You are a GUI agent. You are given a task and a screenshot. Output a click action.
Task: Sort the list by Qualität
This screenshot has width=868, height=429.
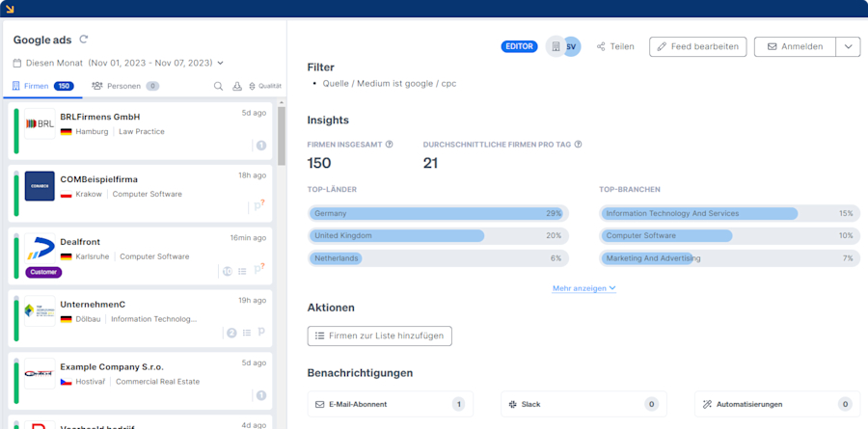pyautogui.click(x=266, y=86)
